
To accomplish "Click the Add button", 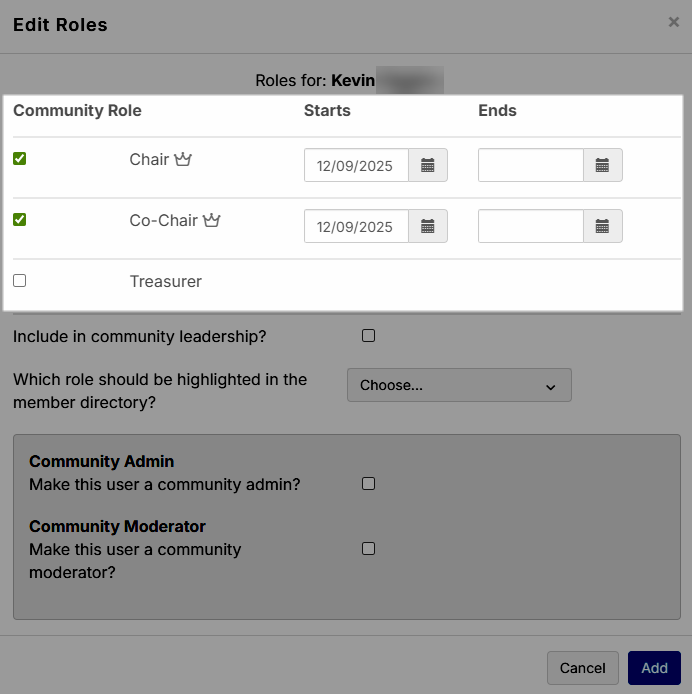I will (x=654, y=668).
